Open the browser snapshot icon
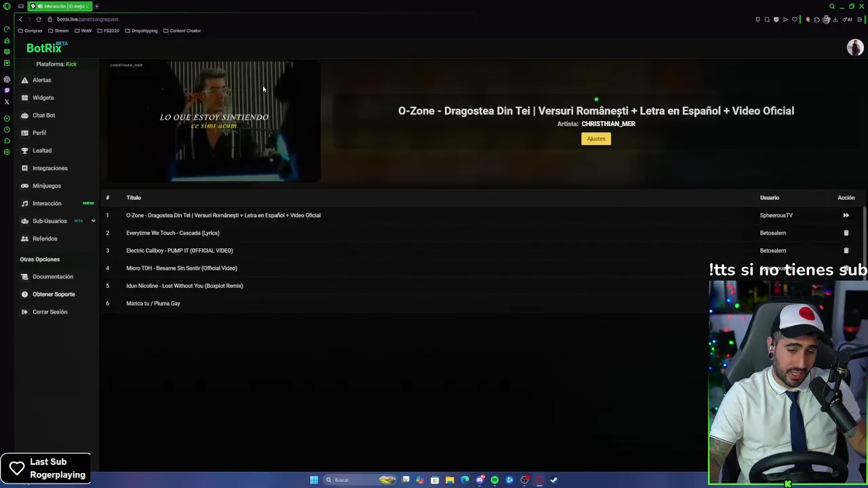Screen dimensions: 868x488 point(767,20)
